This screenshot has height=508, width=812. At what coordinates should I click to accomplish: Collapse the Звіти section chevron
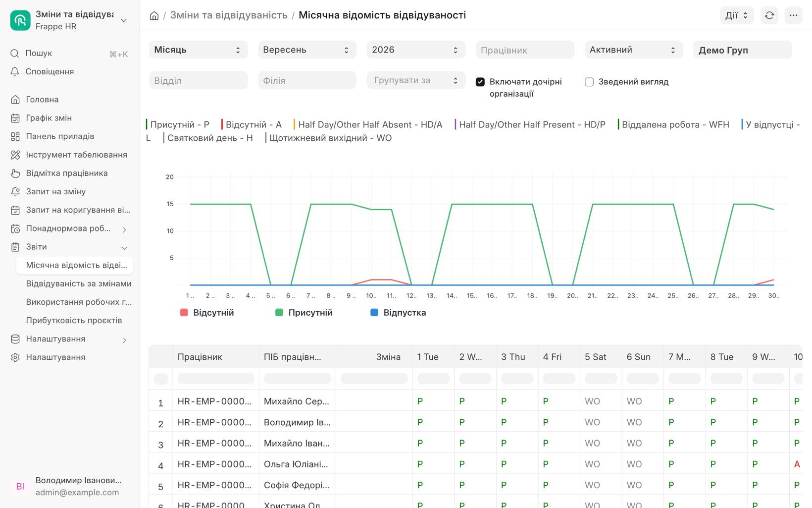(x=124, y=247)
